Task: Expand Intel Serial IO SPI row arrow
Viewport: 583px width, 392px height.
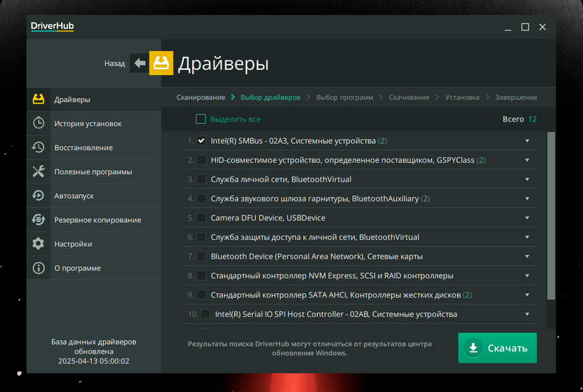Action: pos(527,314)
